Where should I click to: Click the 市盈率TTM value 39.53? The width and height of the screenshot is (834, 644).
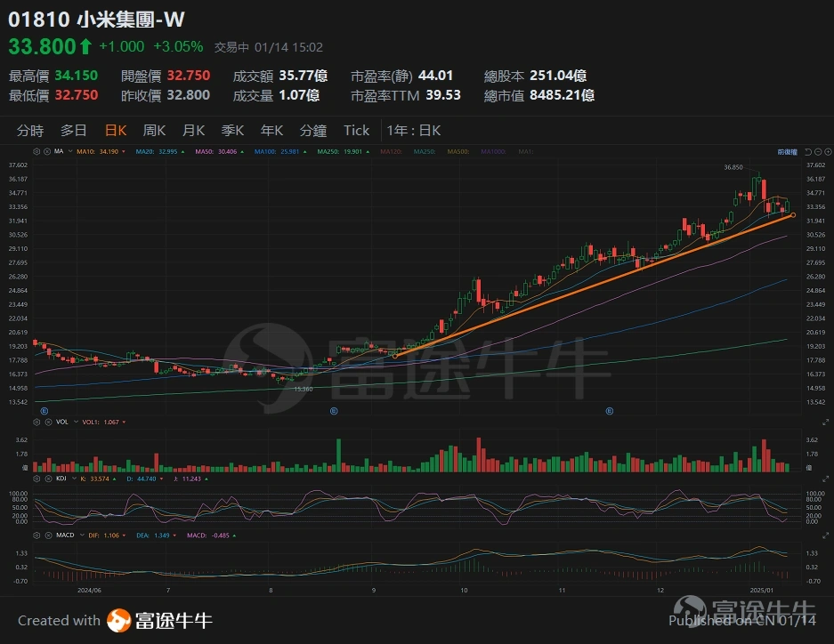(x=442, y=95)
